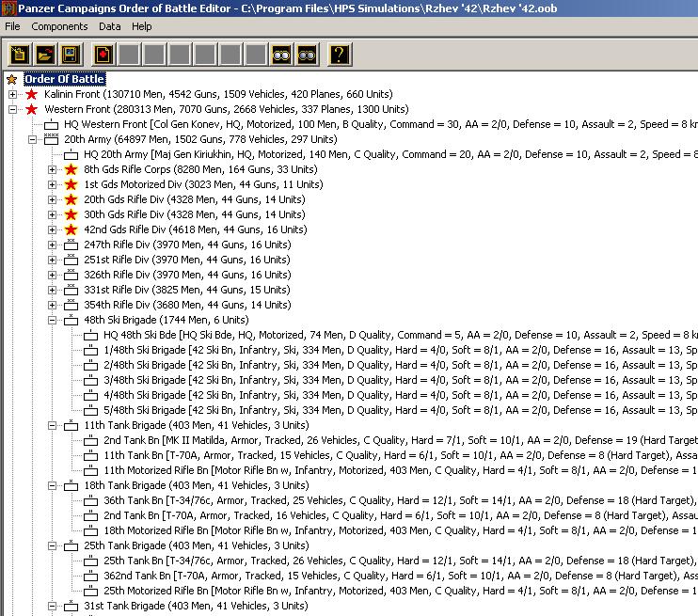
Task: Select the Order Of Battle root item
Action: [64, 79]
